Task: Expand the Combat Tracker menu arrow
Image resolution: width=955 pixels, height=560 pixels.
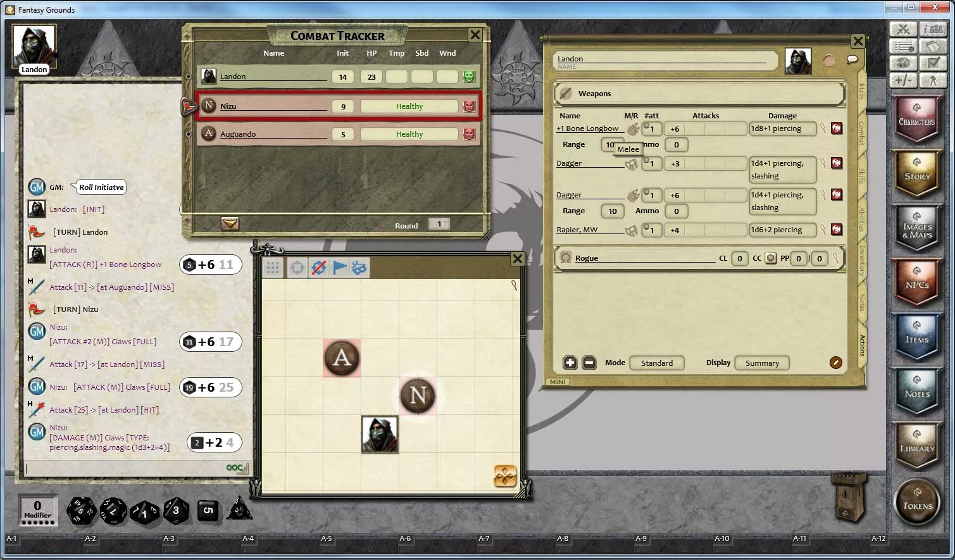Action: [230, 223]
